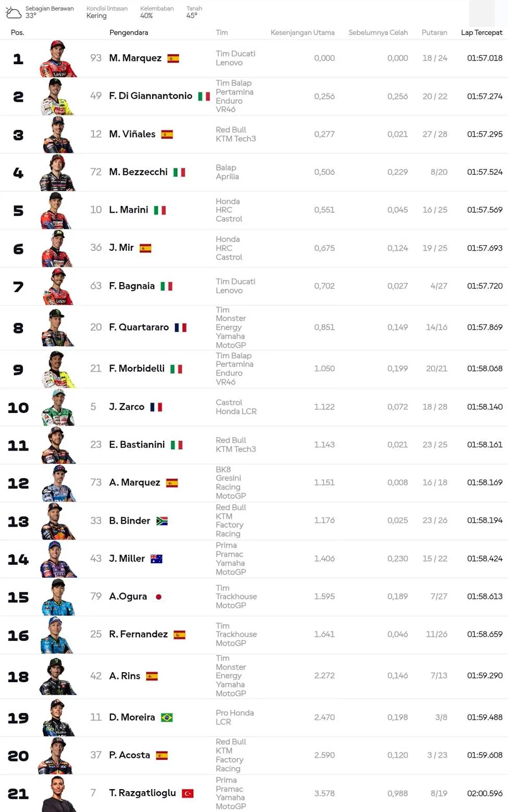Click the Pengendara column header
This screenshot has height=812, width=508.
[129, 32]
